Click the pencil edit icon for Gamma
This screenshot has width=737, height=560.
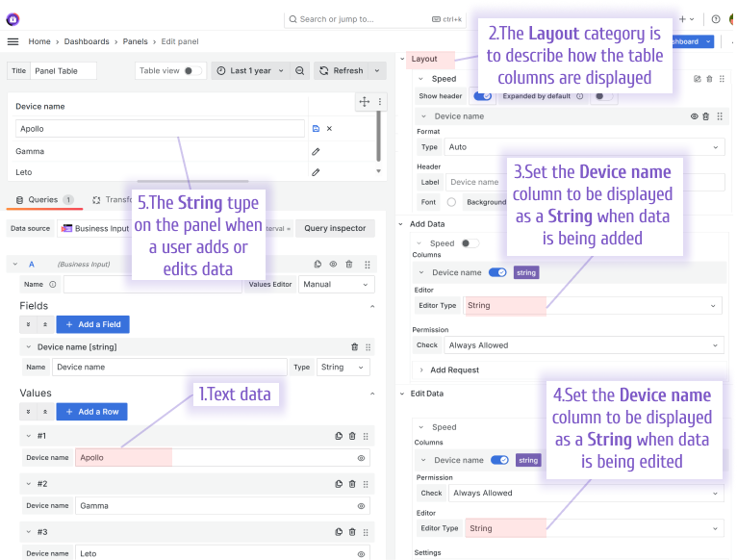click(316, 151)
